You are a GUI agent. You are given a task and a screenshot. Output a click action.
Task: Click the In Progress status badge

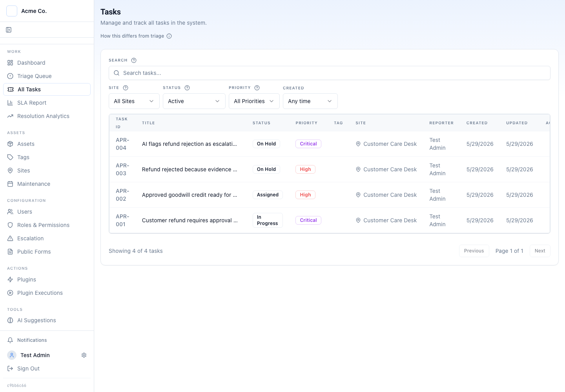point(268,220)
